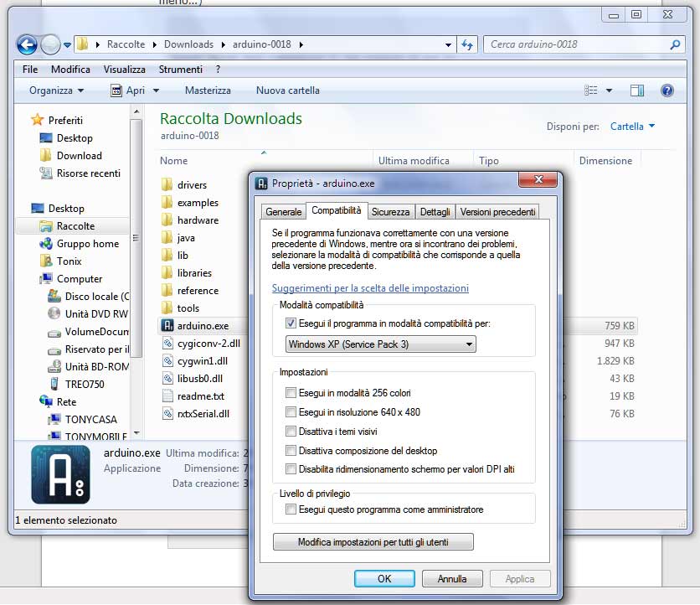Create folder with Nuova cartella
The image size is (700, 605).
287,90
